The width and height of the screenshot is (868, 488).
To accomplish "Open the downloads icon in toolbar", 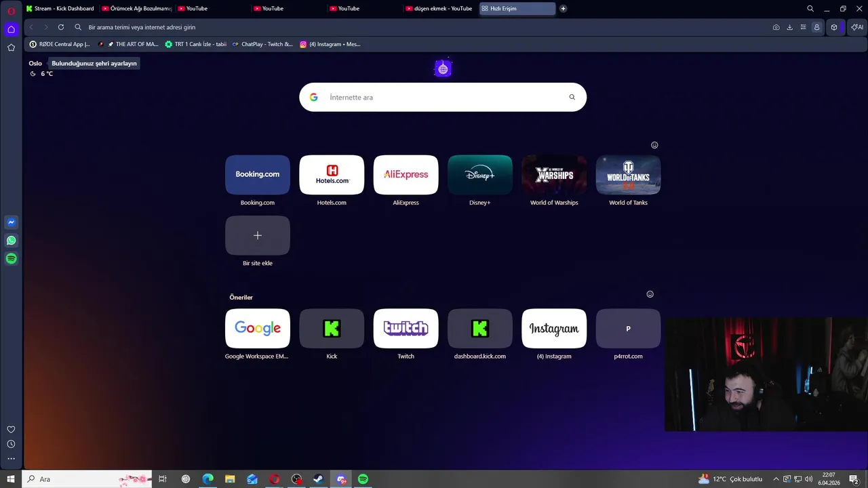I will coord(789,27).
